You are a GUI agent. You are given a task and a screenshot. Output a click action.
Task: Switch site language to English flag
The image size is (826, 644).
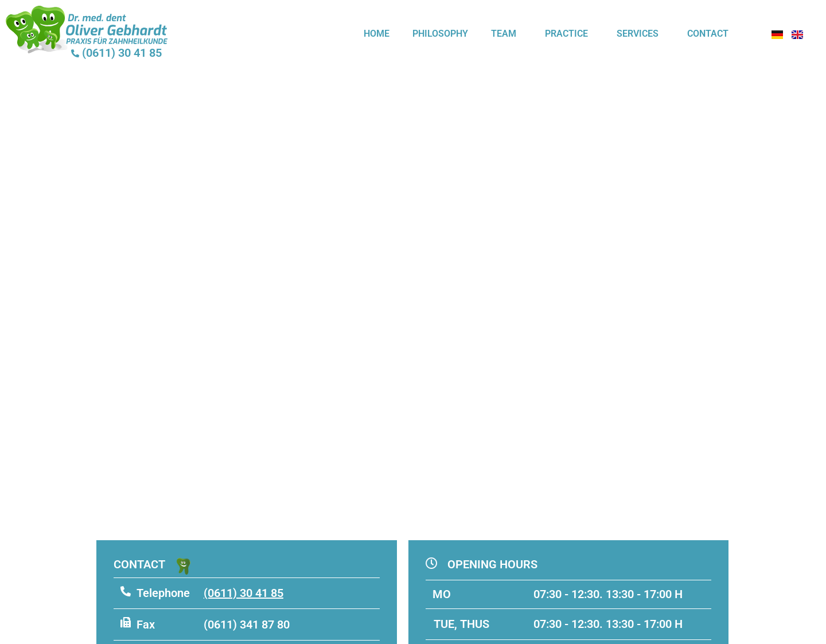point(797,34)
